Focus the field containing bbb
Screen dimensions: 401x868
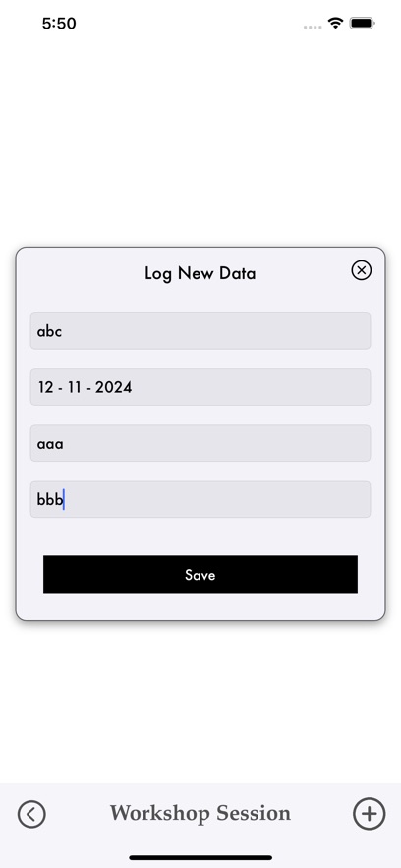200,499
